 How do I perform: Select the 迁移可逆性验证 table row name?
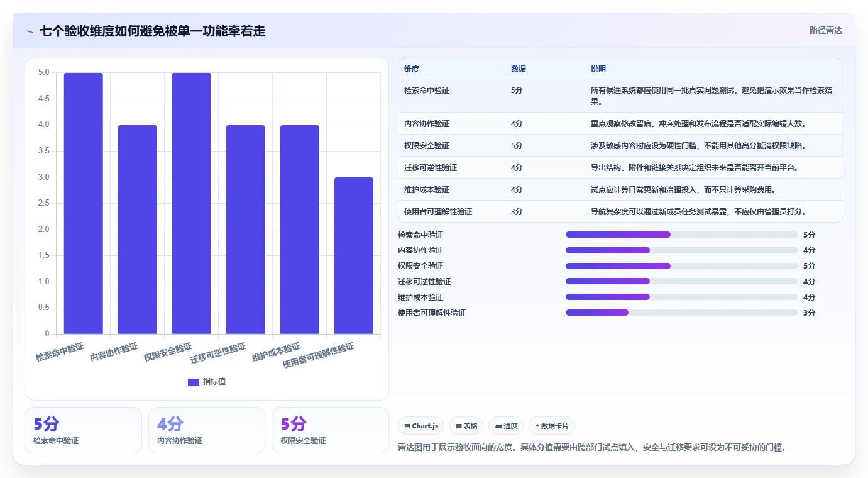tap(431, 168)
